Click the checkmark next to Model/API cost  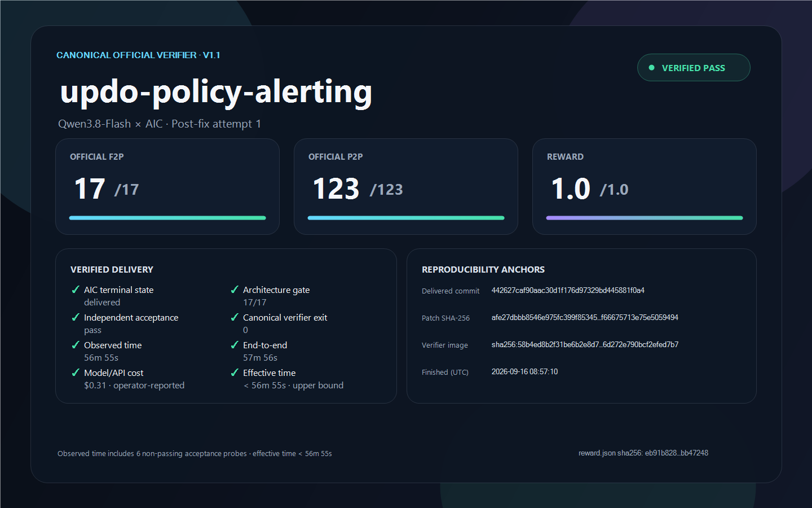pos(76,373)
